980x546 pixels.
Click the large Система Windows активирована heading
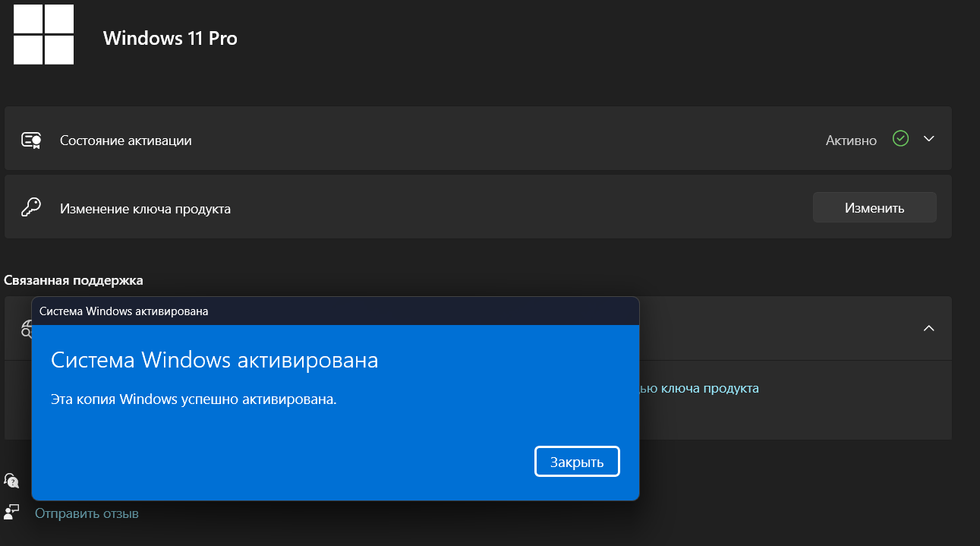[x=215, y=360]
